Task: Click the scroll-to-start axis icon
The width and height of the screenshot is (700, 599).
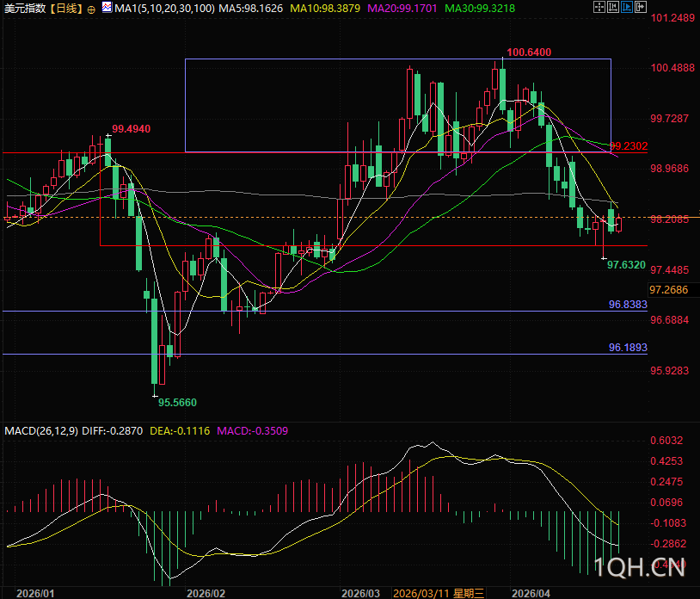Action: pos(613,7)
